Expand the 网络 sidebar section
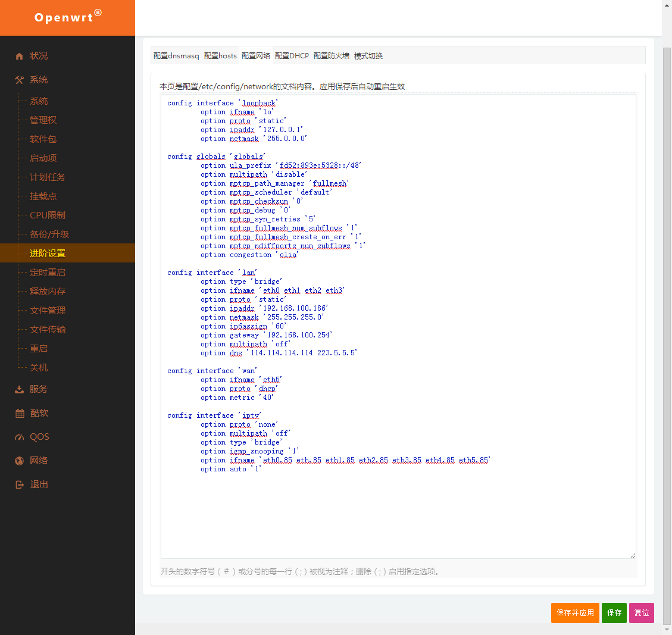The width and height of the screenshot is (672, 635). [x=39, y=461]
